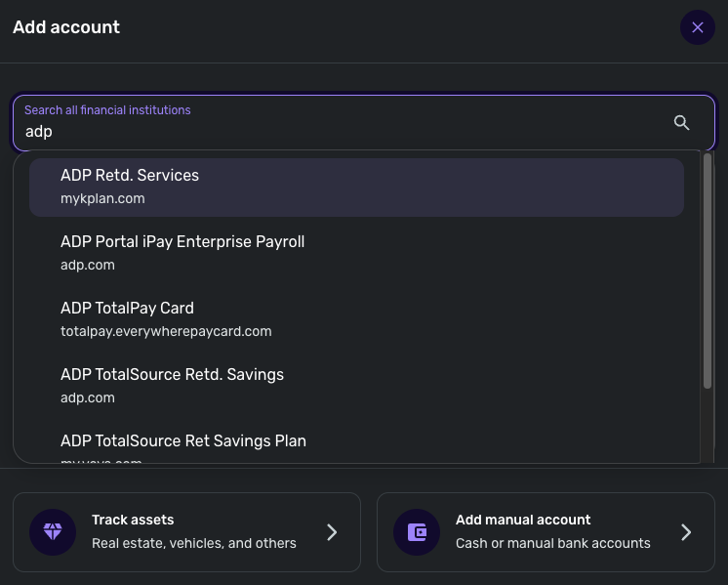Click the magnifying glass search icon
Viewport: 728px width, 585px height.
coord(681,122)
